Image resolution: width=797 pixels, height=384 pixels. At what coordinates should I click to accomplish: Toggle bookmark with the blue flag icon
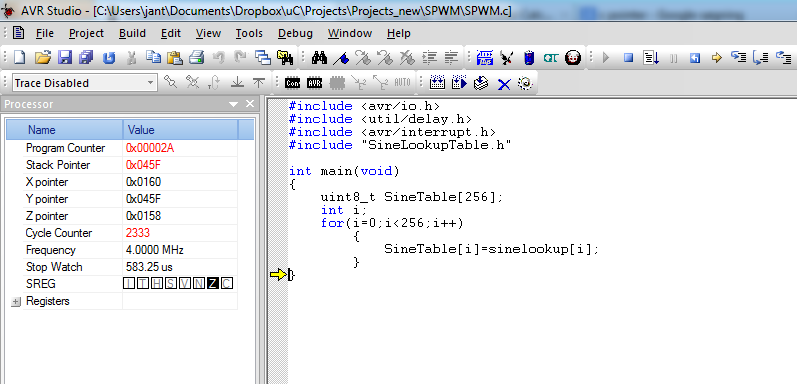[341, 58]
